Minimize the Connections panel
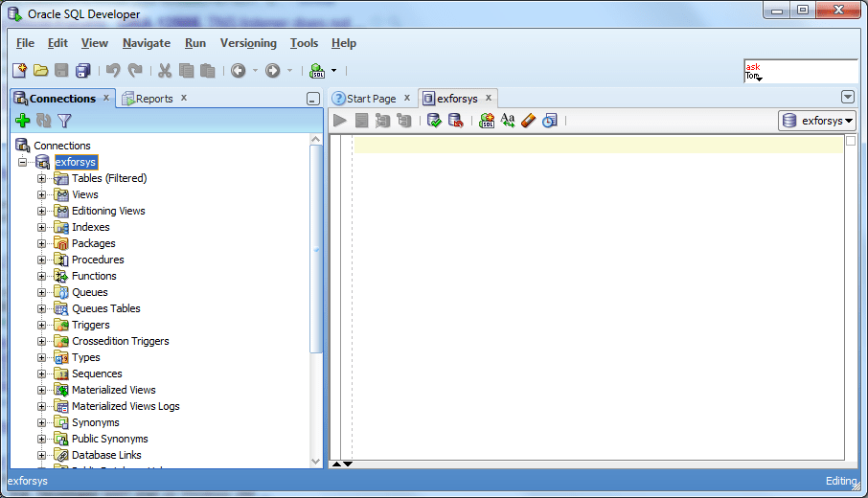This screenshot has height=498, width=868. tap(312, 99)
